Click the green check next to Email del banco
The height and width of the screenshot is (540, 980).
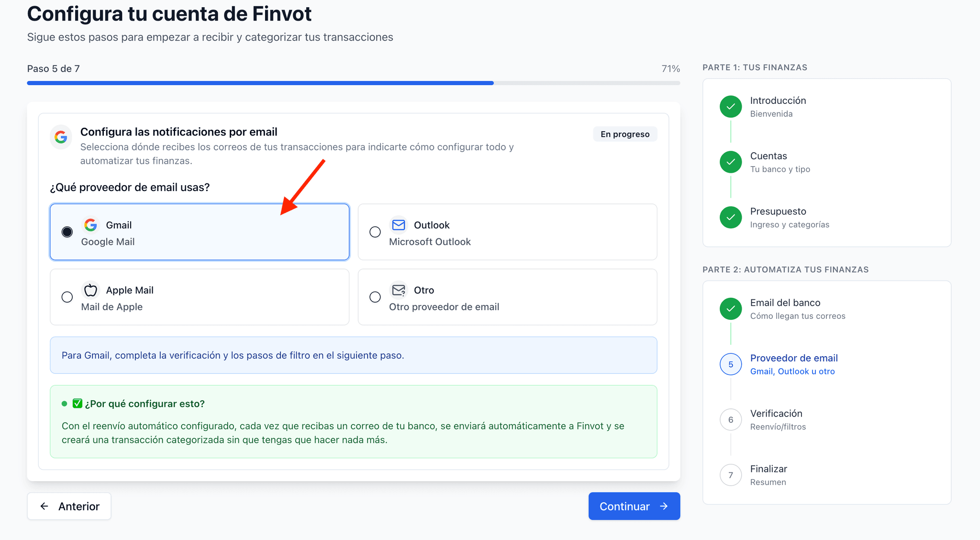click(x=731, y=309)
